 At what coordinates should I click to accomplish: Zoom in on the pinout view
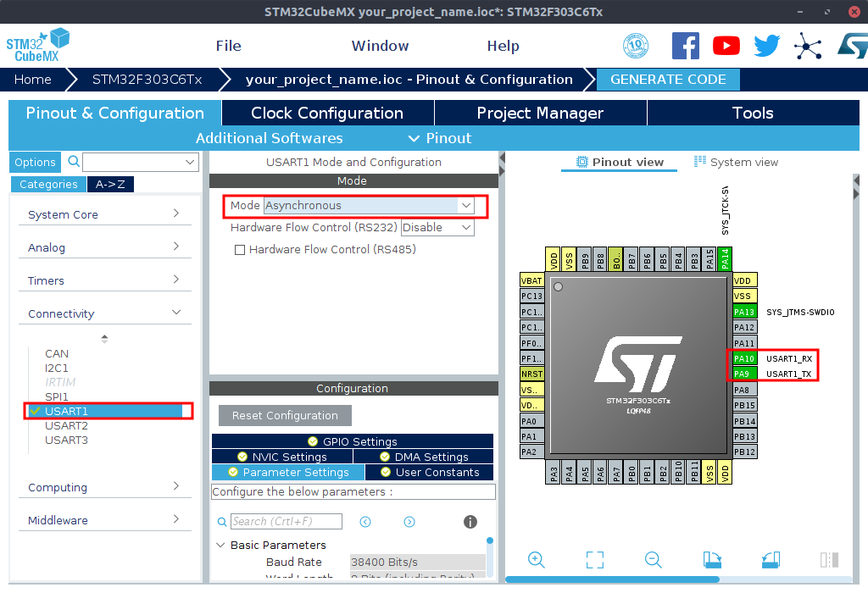click(536, 559)
